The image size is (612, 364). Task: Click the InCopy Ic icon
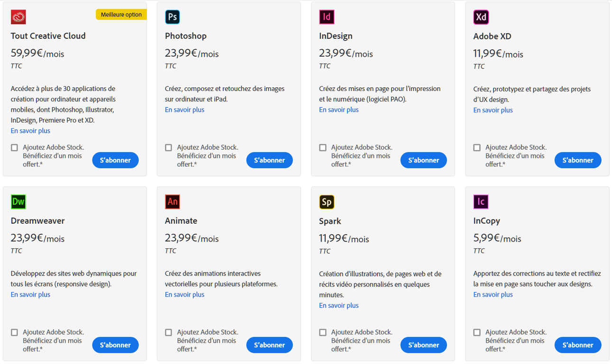click(481, 202)
